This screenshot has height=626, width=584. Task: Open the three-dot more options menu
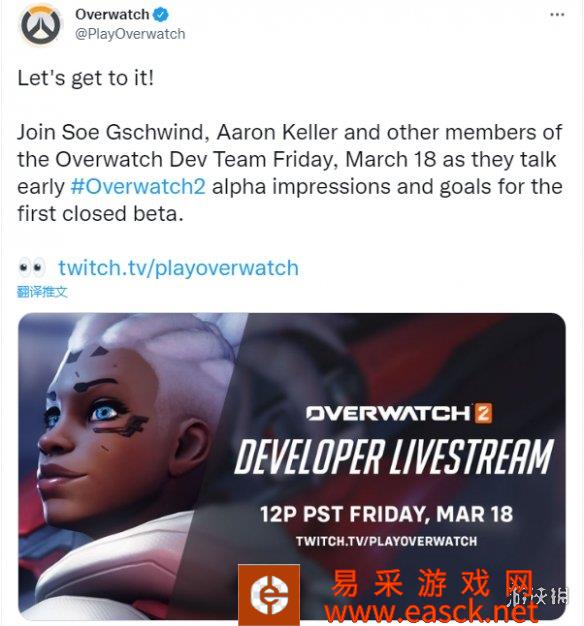click(x=557, y=15)
